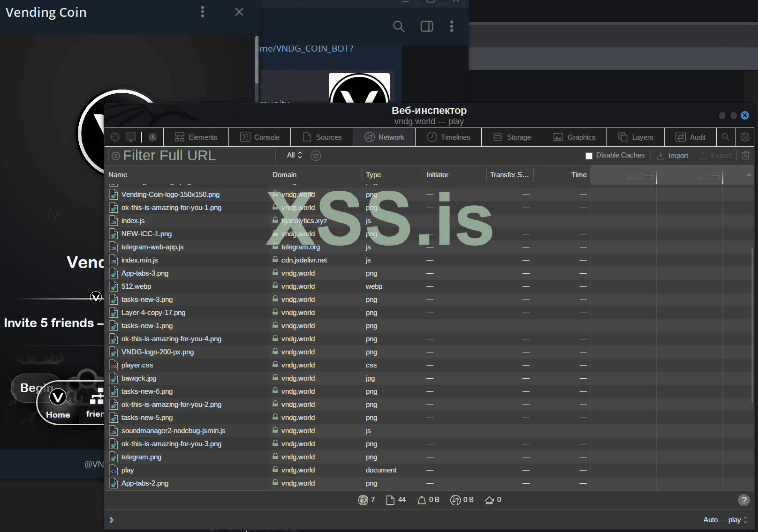Viewport: 758px width, 532px height.
Task: Click the Telegram chat search icon
Action: click(398, 27)
